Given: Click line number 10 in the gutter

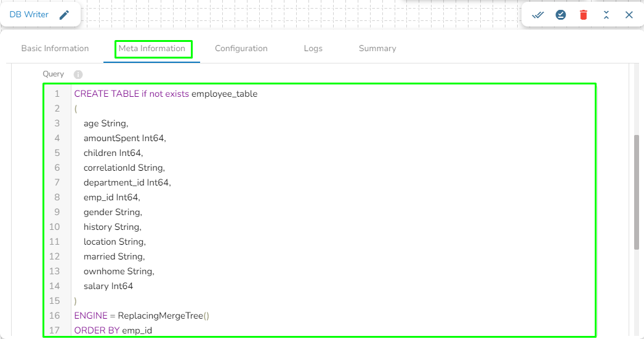Looking at the screenshot, I should click(55, 227).
